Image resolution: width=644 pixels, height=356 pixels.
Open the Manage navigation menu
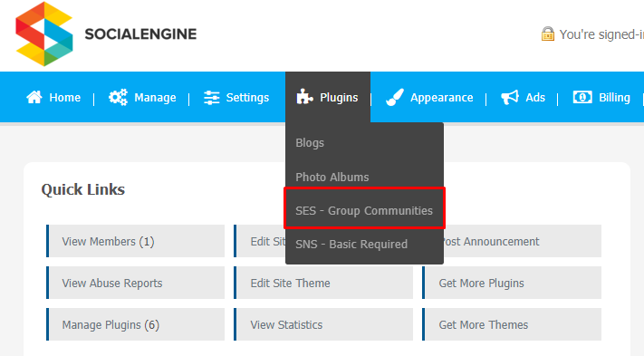(x=155, y=98)
